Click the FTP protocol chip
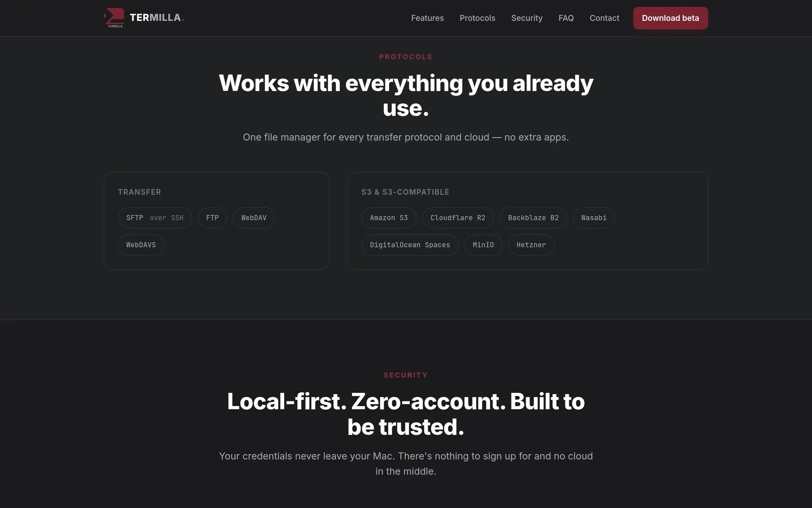 coord(212,218)
